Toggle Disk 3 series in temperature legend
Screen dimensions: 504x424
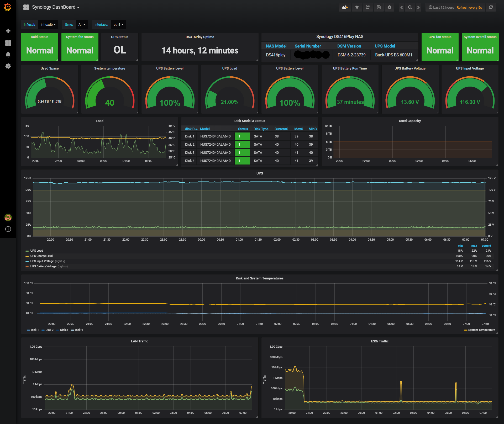tap(64, 330)
